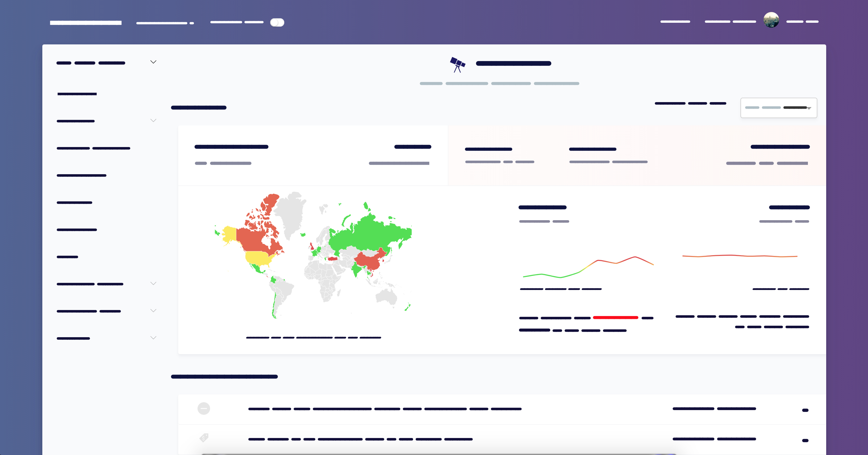This screenshot has height=455, width=868.
Task: Open the user avatar profile picture
Action: coord(771,20)
